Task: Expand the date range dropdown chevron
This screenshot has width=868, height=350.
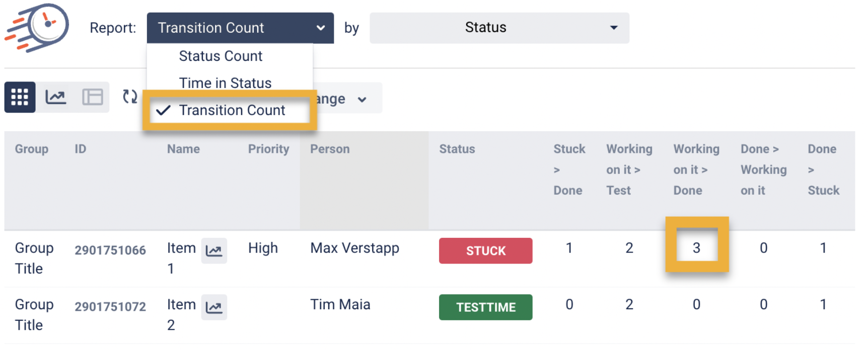Action: pyautogui.click(x=362, y=100)
